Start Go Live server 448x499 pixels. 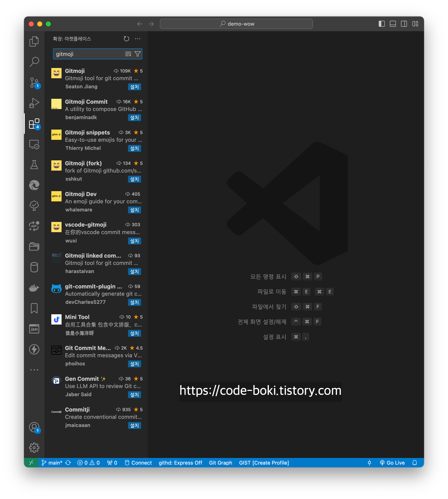(x=392, y=463)
